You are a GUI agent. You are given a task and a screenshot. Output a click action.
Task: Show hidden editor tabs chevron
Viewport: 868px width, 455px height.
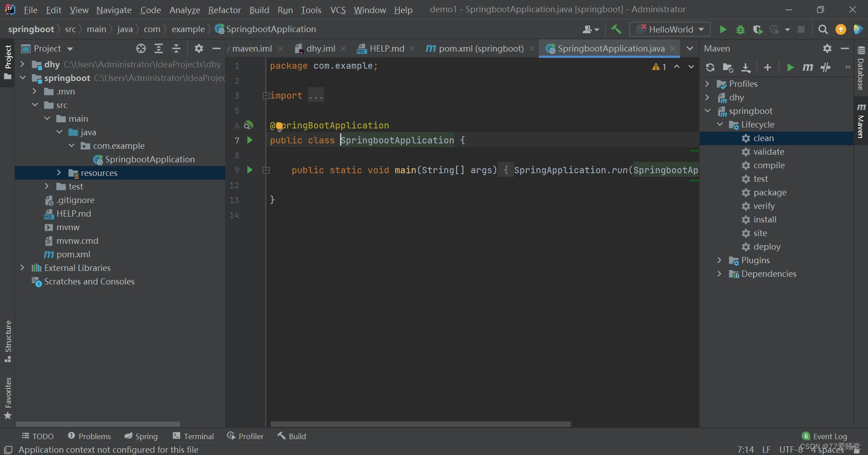pyautogui.click(x=690, y=48)
